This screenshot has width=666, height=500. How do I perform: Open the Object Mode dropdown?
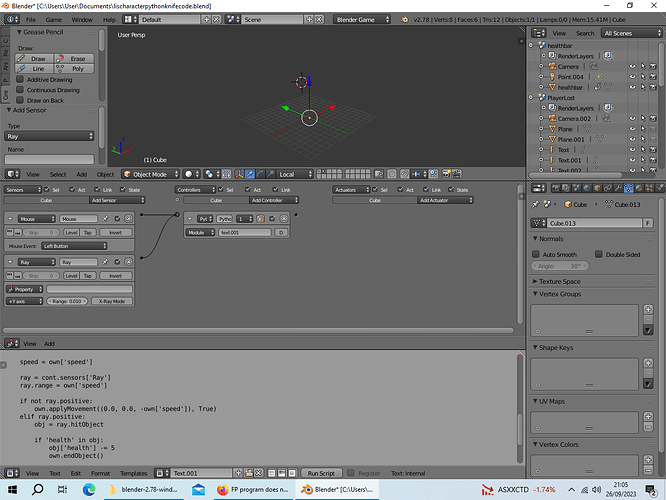tap(151, 174)
